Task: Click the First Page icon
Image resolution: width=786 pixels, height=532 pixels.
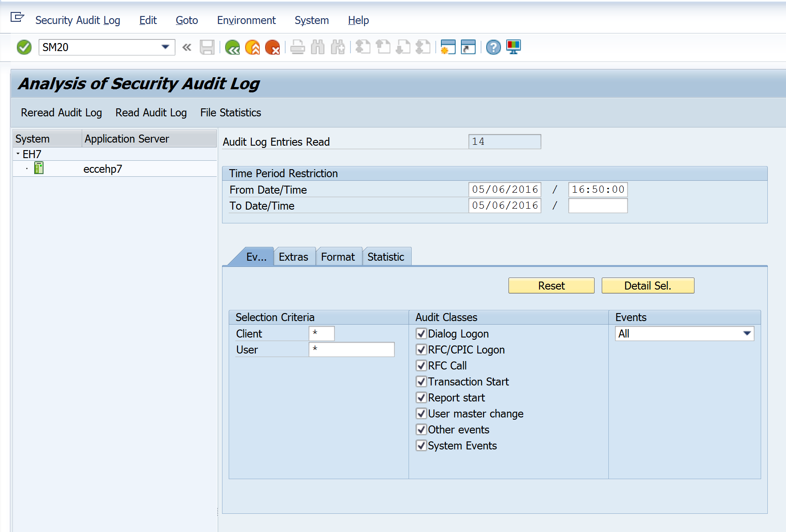Action: point(363,47)
